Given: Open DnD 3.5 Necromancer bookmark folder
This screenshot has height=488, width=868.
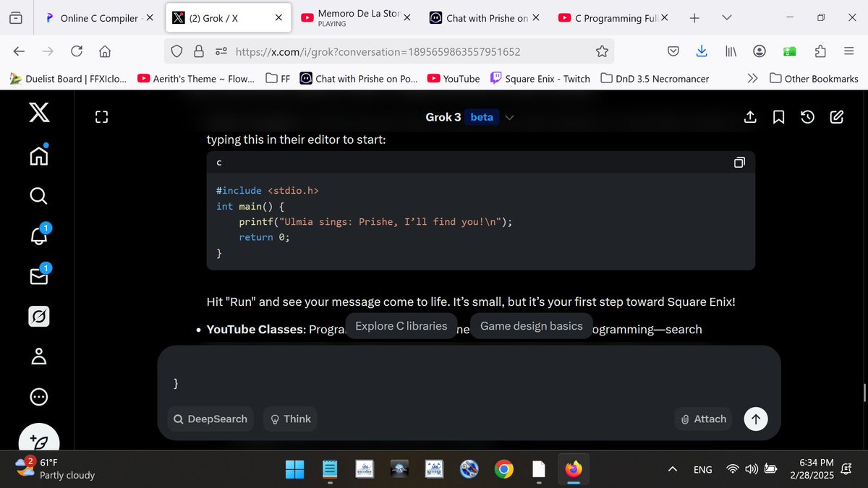Looking at the screenshot, I should tap(655, 79).
